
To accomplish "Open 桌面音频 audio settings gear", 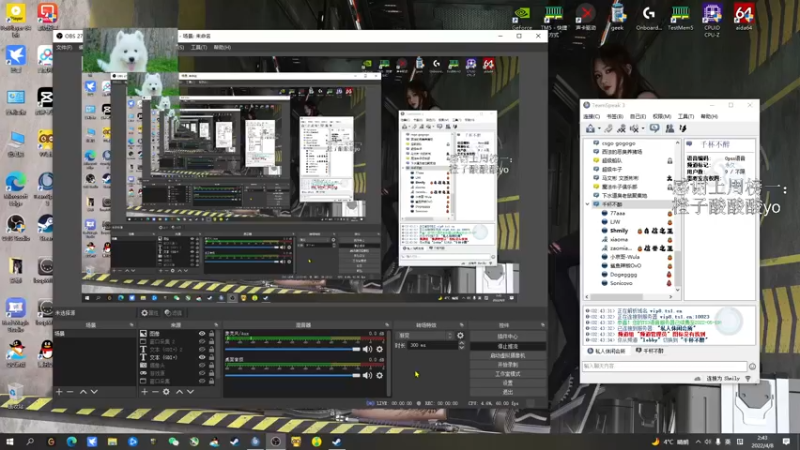I will 380,376.
